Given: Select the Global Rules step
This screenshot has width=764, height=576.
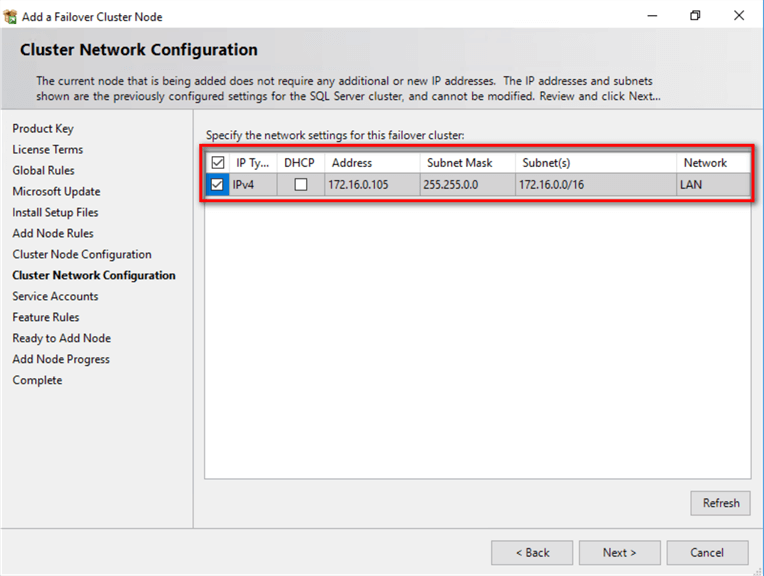Looking at the screenshot, I should (x=43, y=171).
